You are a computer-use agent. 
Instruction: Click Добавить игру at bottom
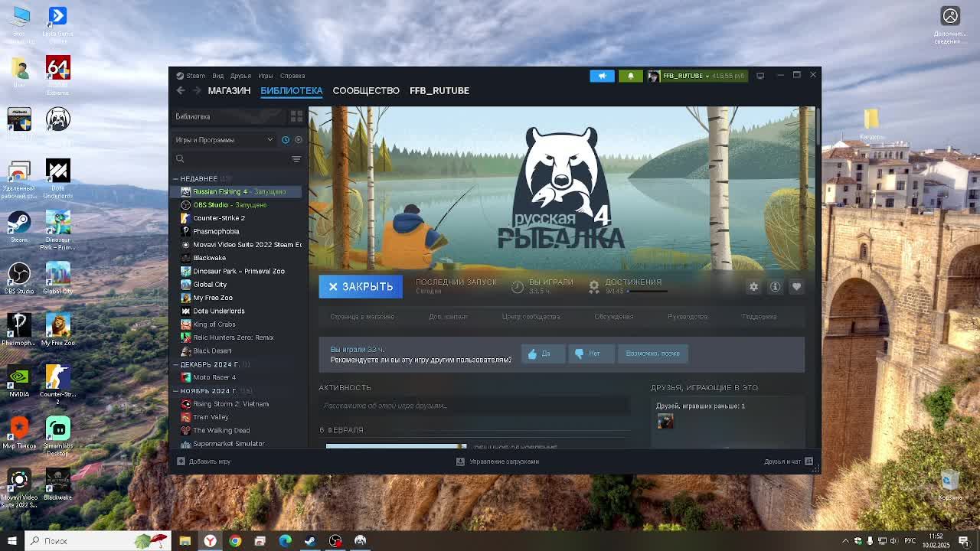pyautogui.click(x=204, y=461)
